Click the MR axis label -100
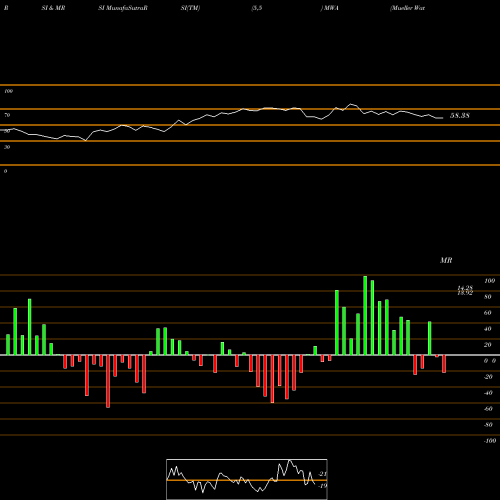Screen dimensions: 500x500 tap(490, 441)
